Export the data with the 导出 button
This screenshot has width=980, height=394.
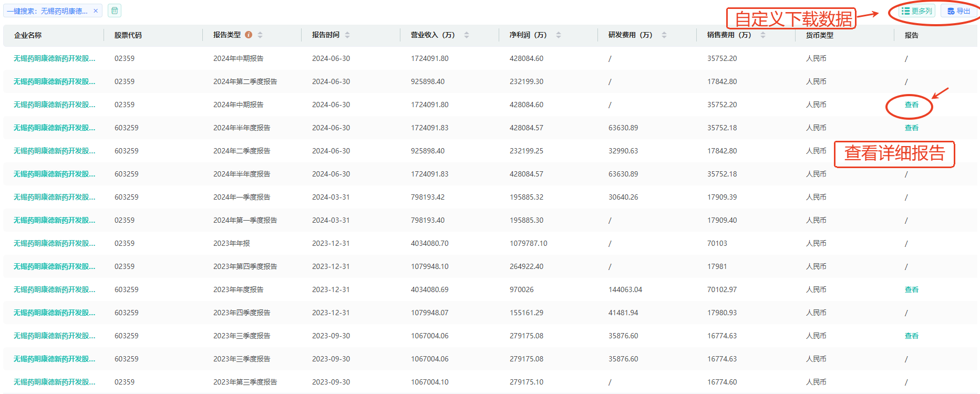click(x=959, y=11)
